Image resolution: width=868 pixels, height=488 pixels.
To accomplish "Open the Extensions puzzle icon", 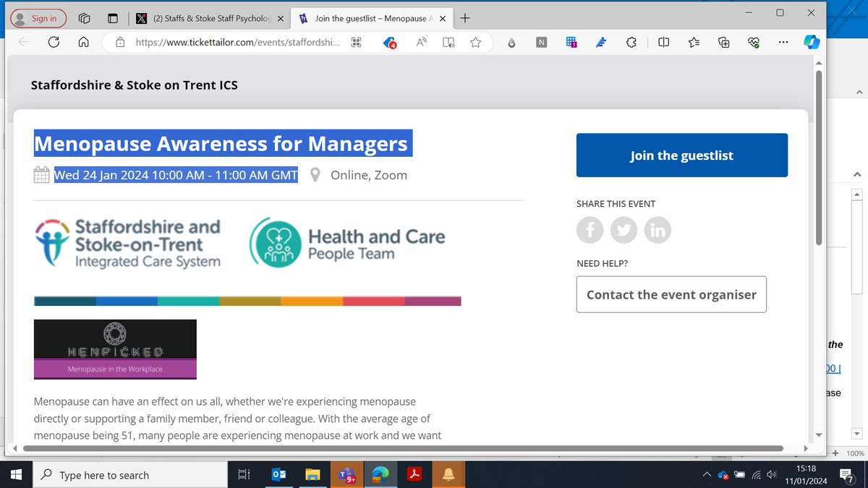I will [x=631, y=43].
